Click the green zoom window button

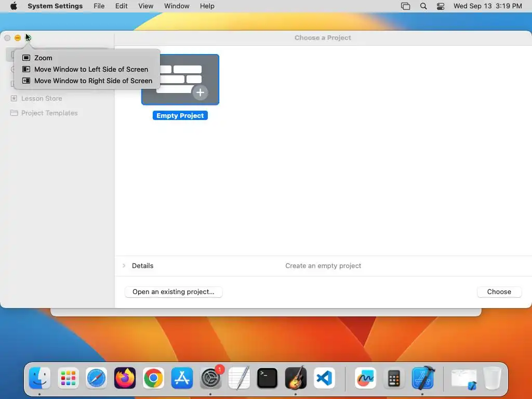point(28,37)
